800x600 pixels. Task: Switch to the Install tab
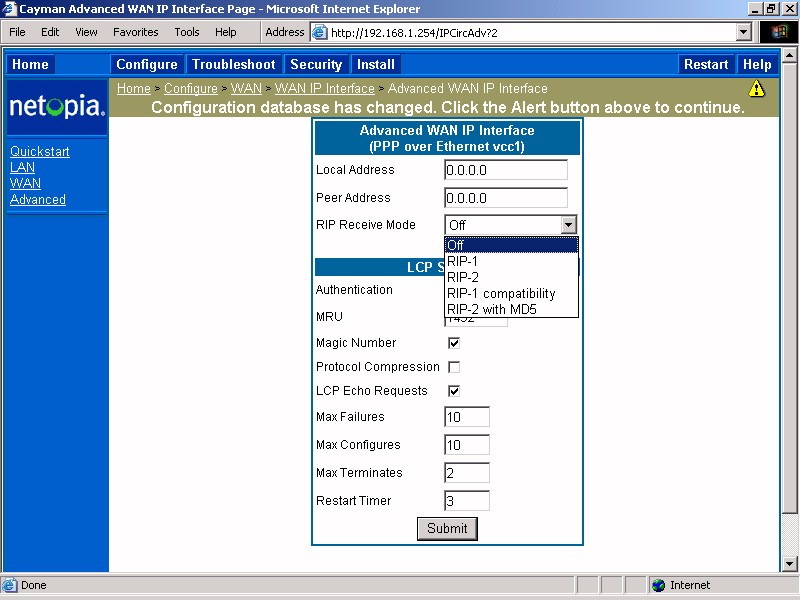(x=376, y=64)
